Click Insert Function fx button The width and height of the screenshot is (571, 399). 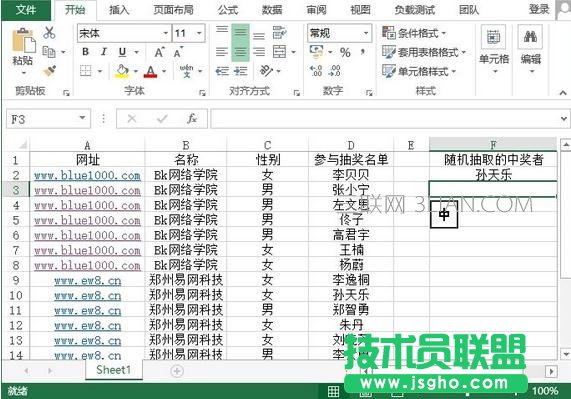click(x=192, y=118)
